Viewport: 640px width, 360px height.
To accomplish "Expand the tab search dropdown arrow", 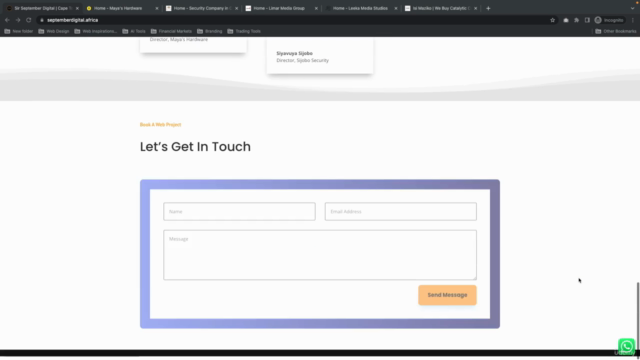I will (x=632, y=8).
